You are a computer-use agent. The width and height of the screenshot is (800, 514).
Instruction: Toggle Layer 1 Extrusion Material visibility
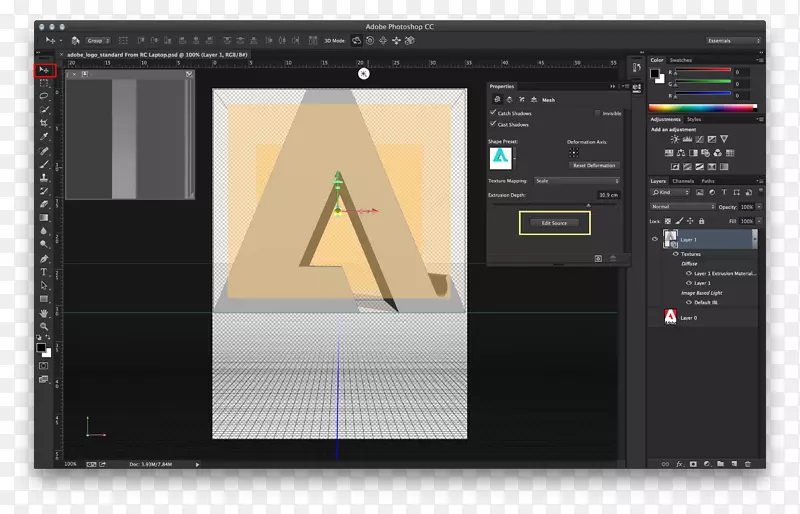[689, 274]
